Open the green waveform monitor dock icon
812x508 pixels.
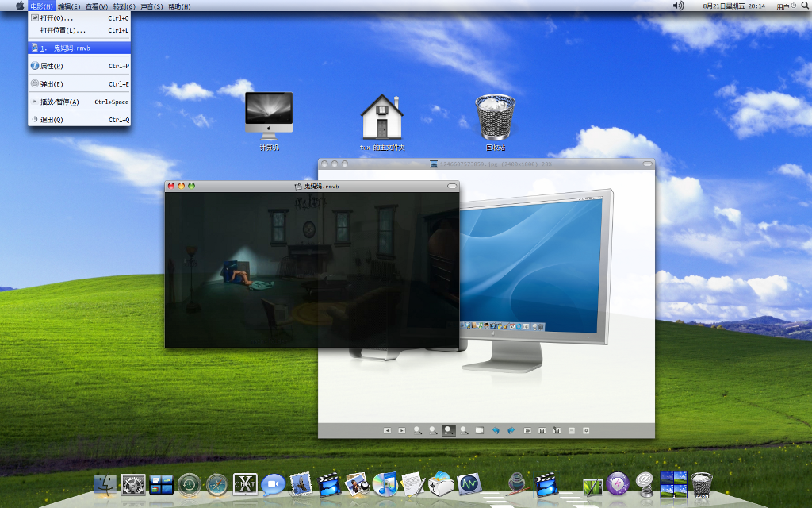click(x=469, y=485)
